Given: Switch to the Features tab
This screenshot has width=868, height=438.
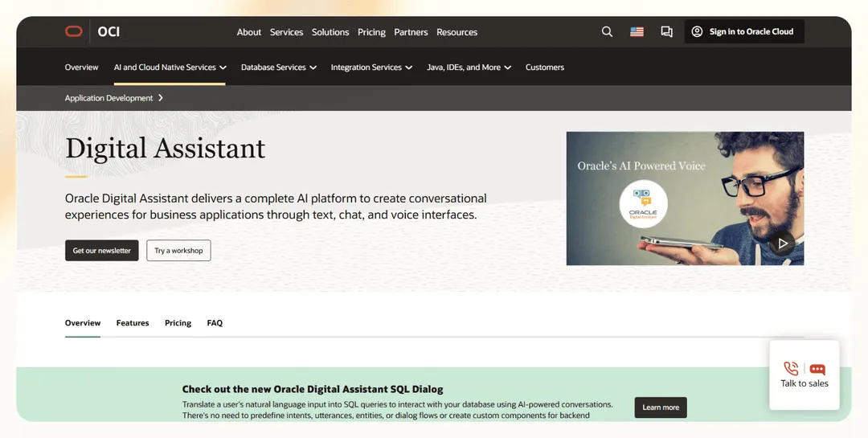Looking at the screenshot, I should pos(133,323).
